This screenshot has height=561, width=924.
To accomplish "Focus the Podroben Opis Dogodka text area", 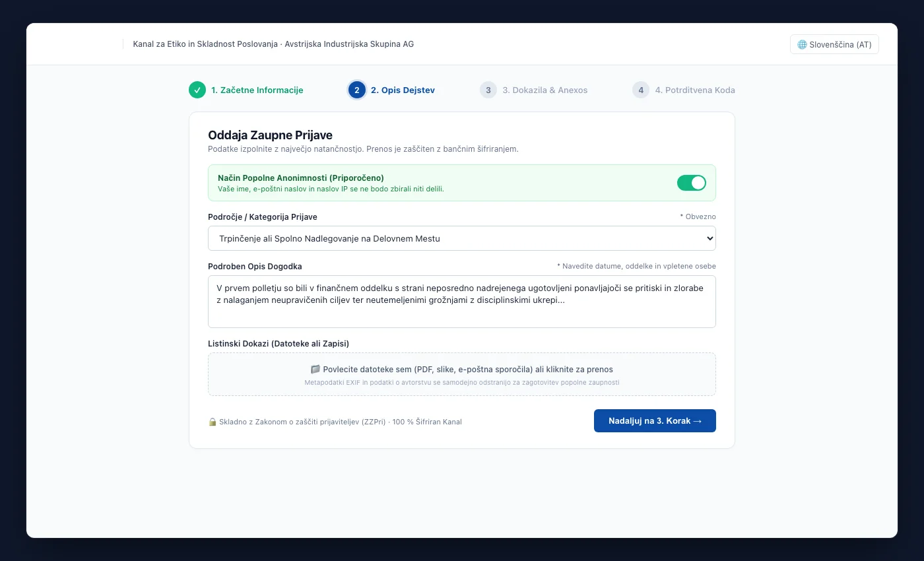I will (462, 302).
